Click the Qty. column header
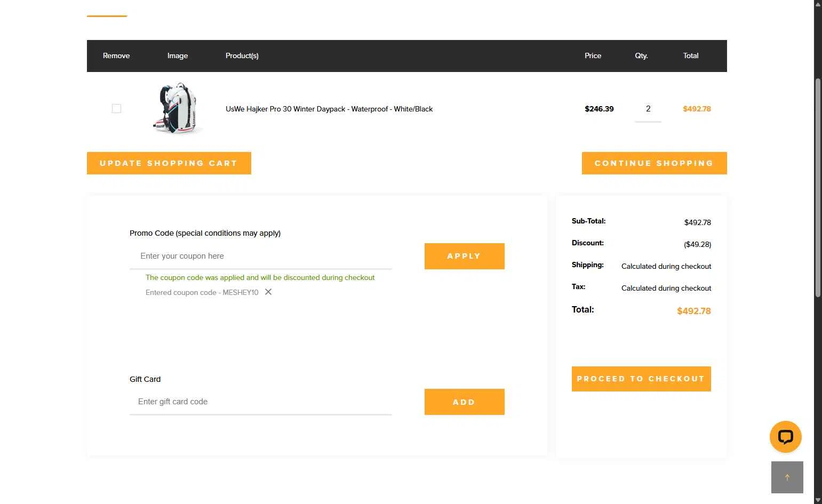The width and height of the screenshot is (822, 504). click(641, 55)
